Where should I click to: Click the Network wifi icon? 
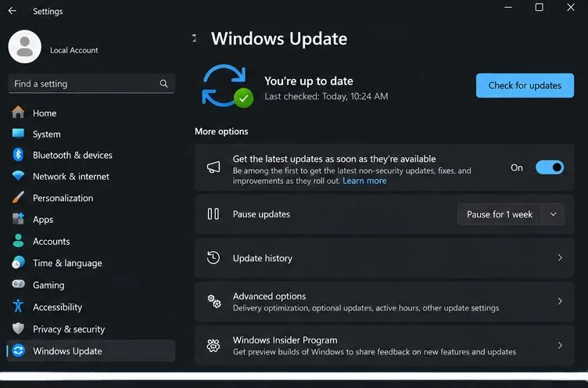click(18, 175)
